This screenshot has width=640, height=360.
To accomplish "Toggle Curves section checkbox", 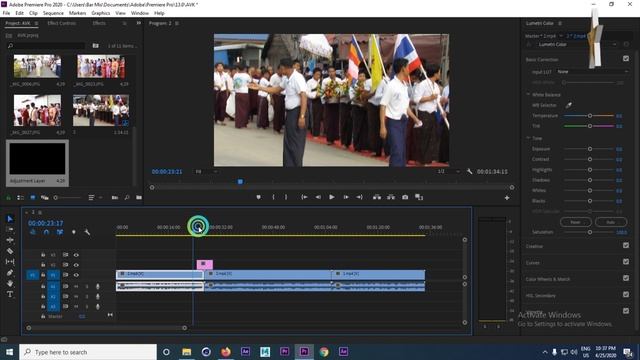I will tap(626, 262).
